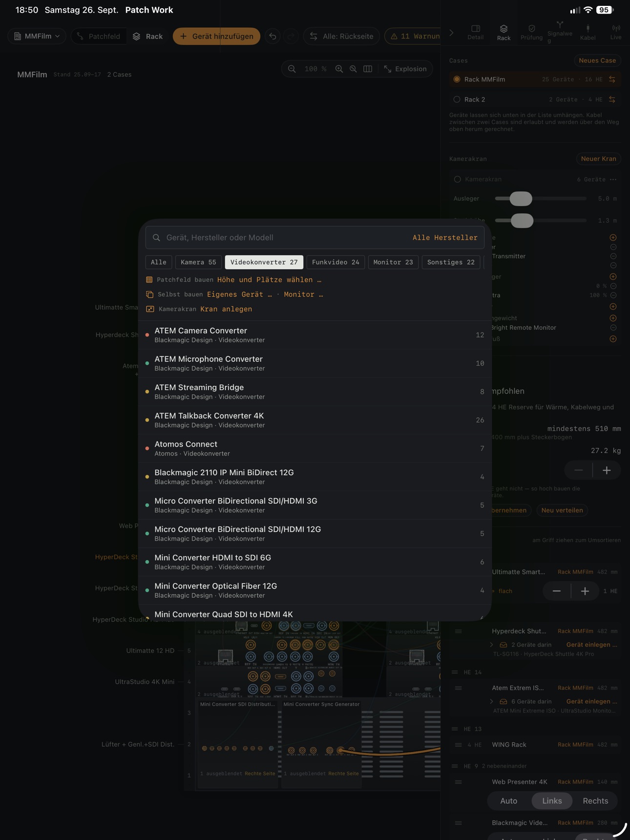Open the Live broadcast icon

(616, 32)
